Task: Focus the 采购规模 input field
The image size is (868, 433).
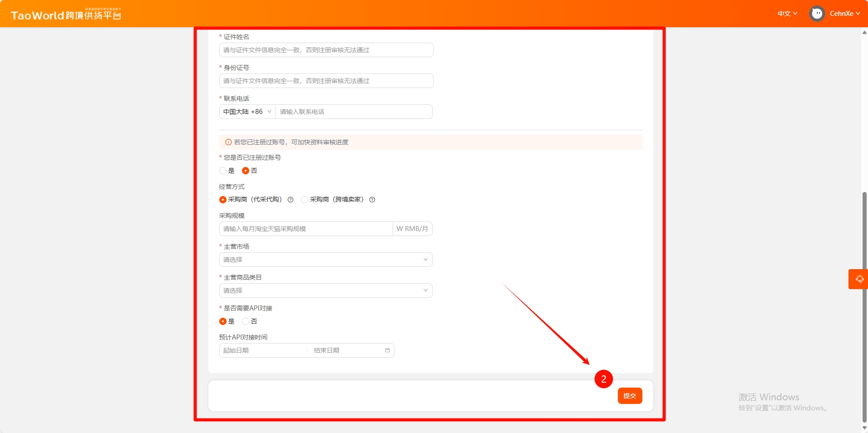Action: (x=306, y=229)
